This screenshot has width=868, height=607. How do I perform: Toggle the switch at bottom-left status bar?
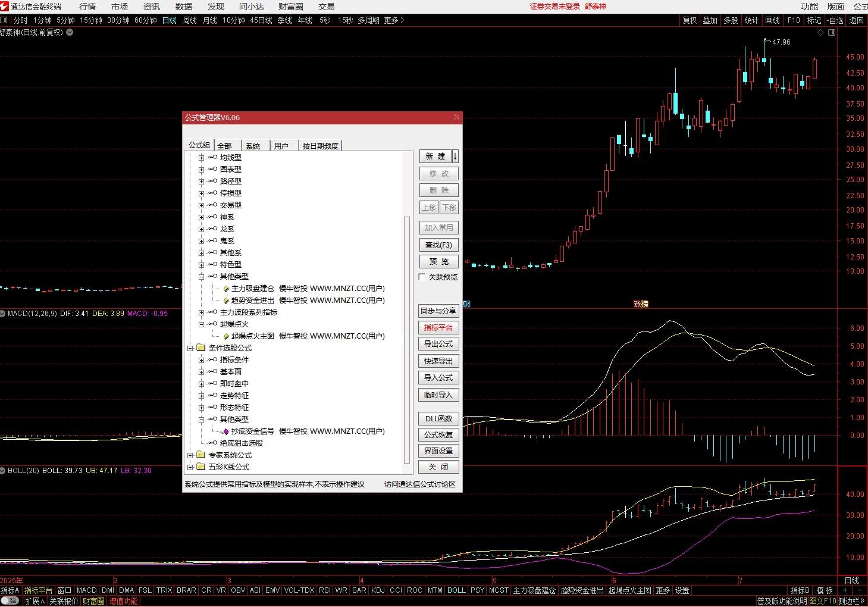pyautogui.click(x=10, y=601)
